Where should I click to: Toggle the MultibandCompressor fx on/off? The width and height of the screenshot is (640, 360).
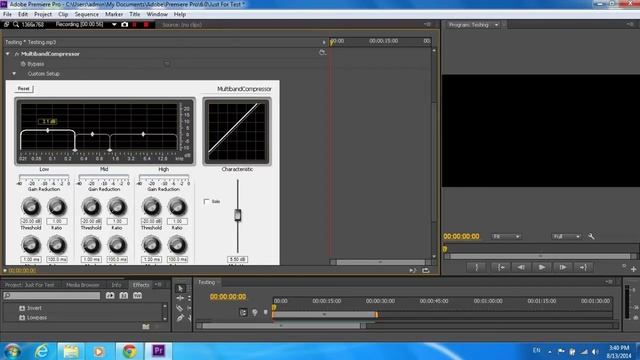pyautogui.click(x=17, y=54)
